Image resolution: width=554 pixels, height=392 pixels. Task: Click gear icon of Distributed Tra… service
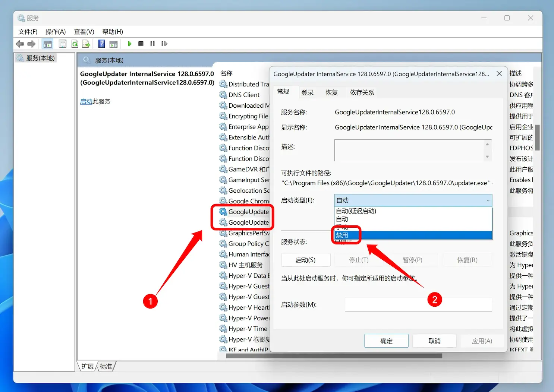pyautogui.click(x=223, y=84)
